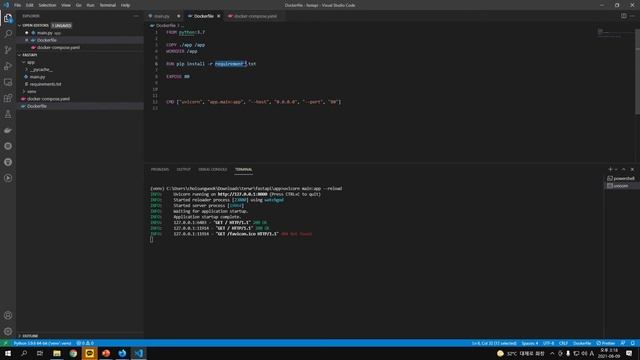Open the Terminal menu
Viewport: 640px width, 360px height.
click(108, 5)
